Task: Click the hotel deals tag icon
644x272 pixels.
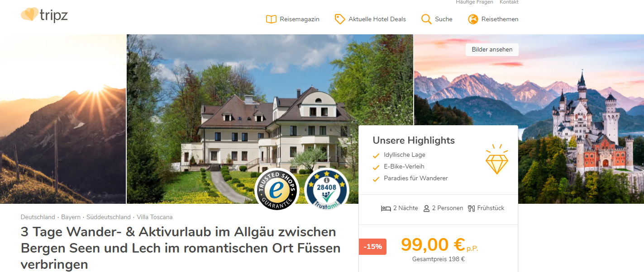Action: click(339, 19)
